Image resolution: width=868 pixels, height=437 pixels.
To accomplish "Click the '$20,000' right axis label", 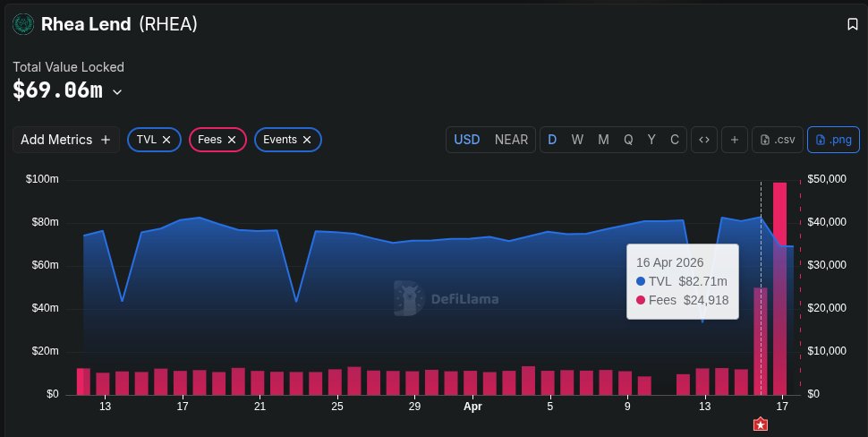I will 827,308.
